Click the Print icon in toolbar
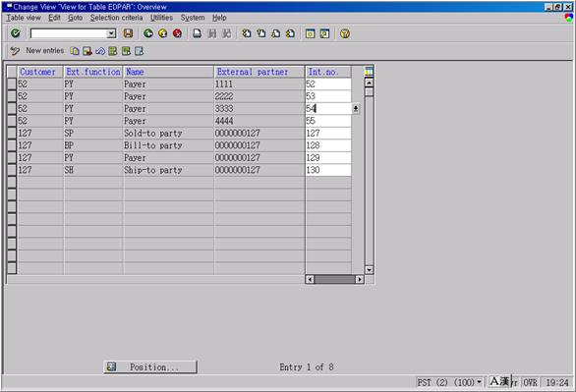 pyautogui.click(x=198, y=33)
